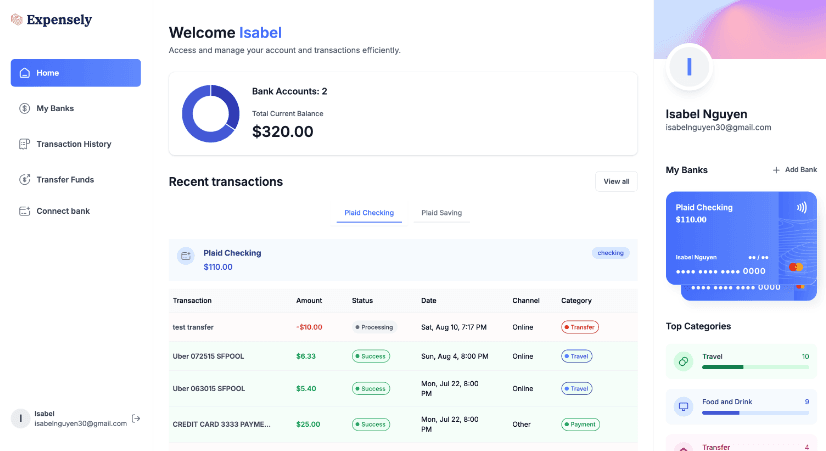Click isabelnguyen30@gmail.com under Isabel Nguyen
Image resolution: width=826 pixels, height=451 pixels.
click(x=719, y=128)
